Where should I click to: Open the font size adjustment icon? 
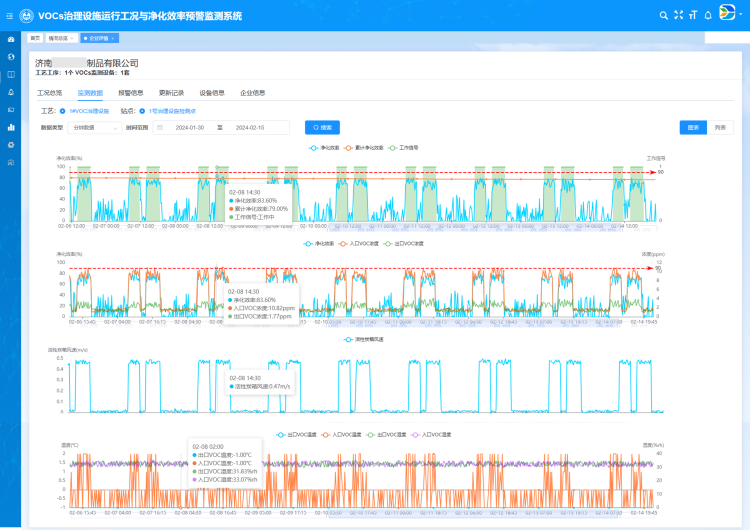point(693,16)
